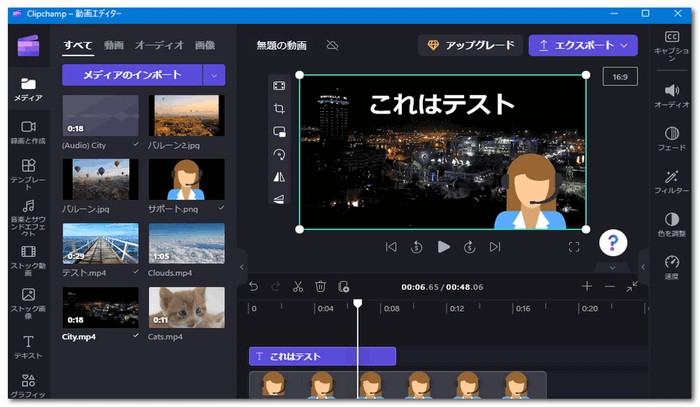This screenshot has height=407, width=700.
Task: Select the crop tool beside the preview
Action: [x=280, y=108]
